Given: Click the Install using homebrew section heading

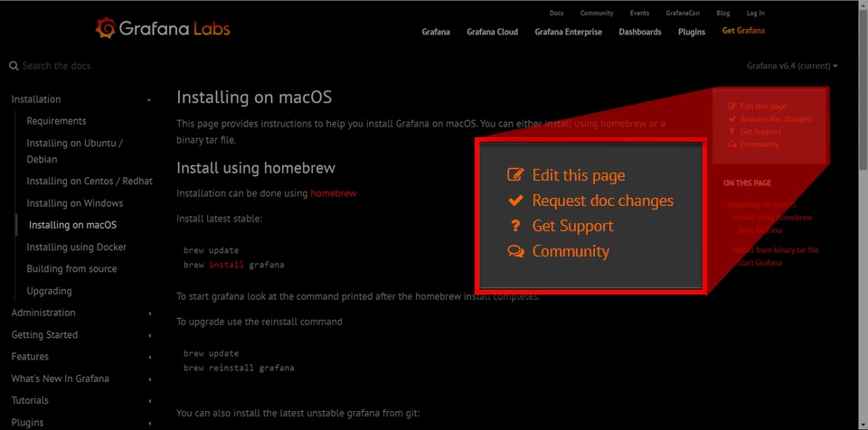Looking at the screenshot, I should (256, 167).
